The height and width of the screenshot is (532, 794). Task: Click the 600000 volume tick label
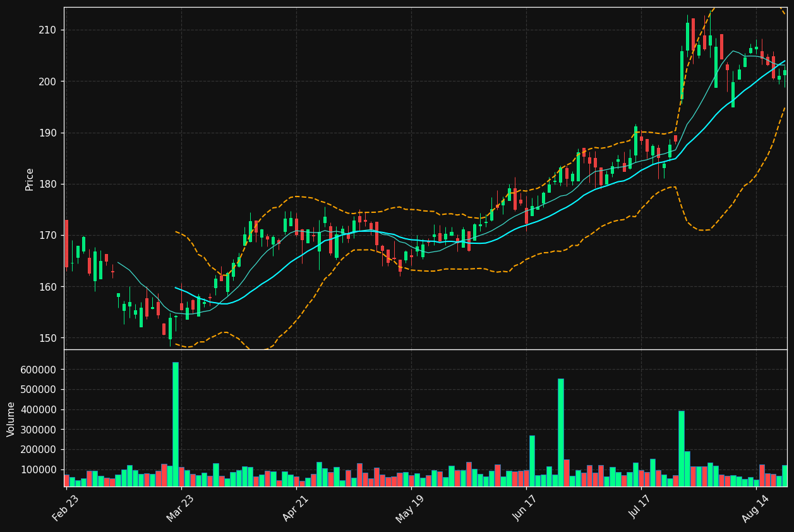tap(40, 370)
